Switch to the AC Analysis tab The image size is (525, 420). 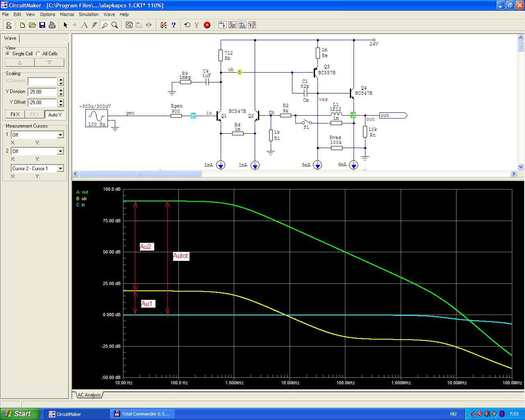pos(89,395)
